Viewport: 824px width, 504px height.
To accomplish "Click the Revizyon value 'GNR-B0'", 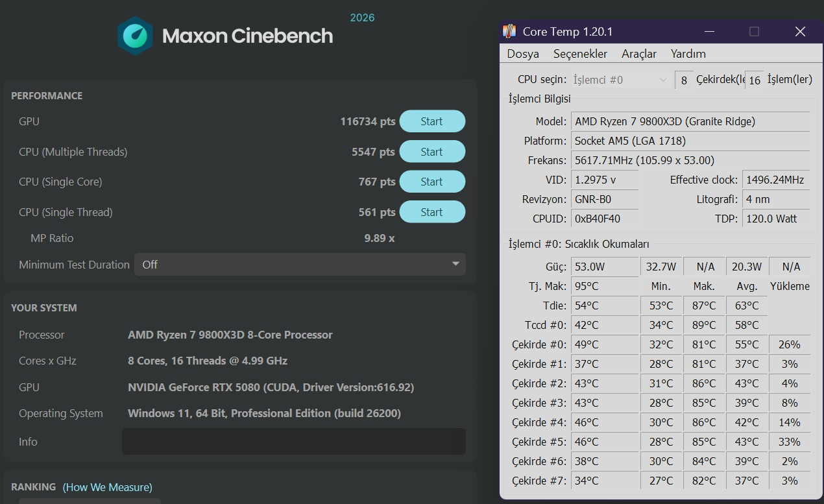I will [605, 199].
